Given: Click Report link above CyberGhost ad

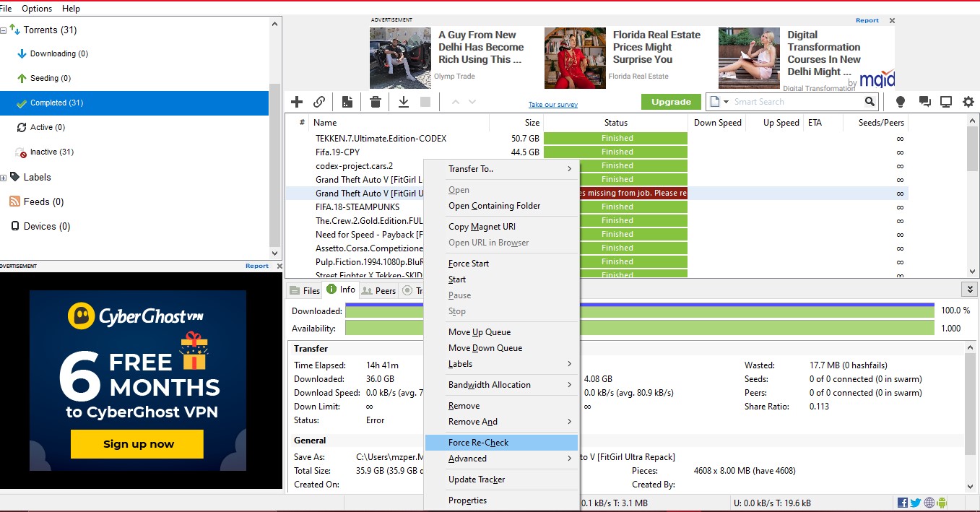Looking at the screenshot, I should coord(257,266).
